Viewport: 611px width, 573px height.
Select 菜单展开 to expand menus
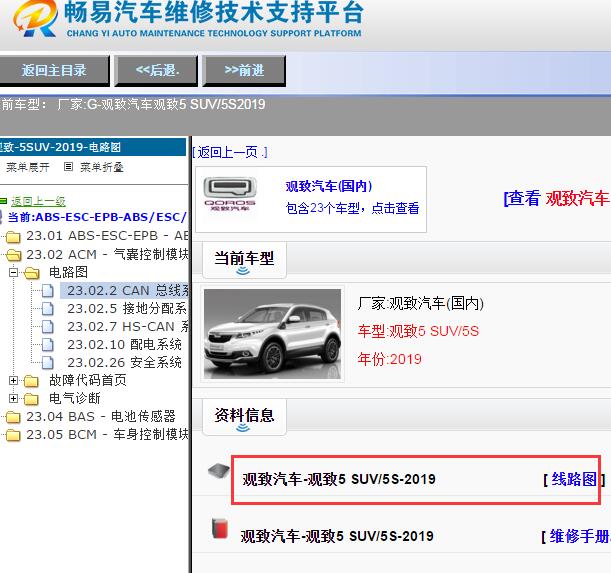pos(28,167)
